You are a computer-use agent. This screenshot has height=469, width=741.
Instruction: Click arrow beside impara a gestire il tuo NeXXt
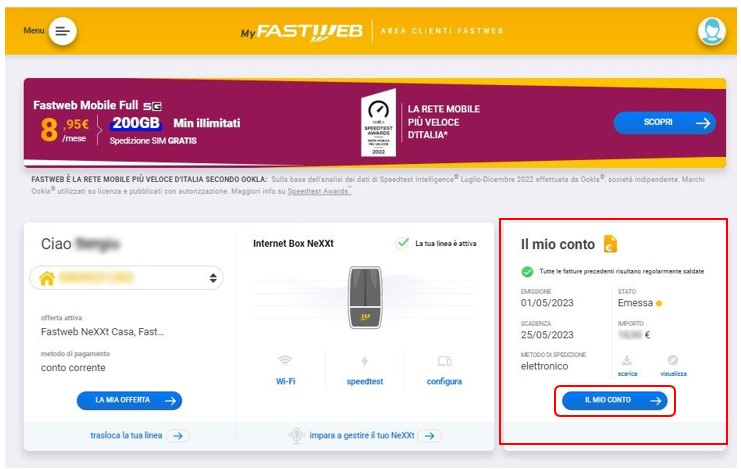click(x=429, y=436)
